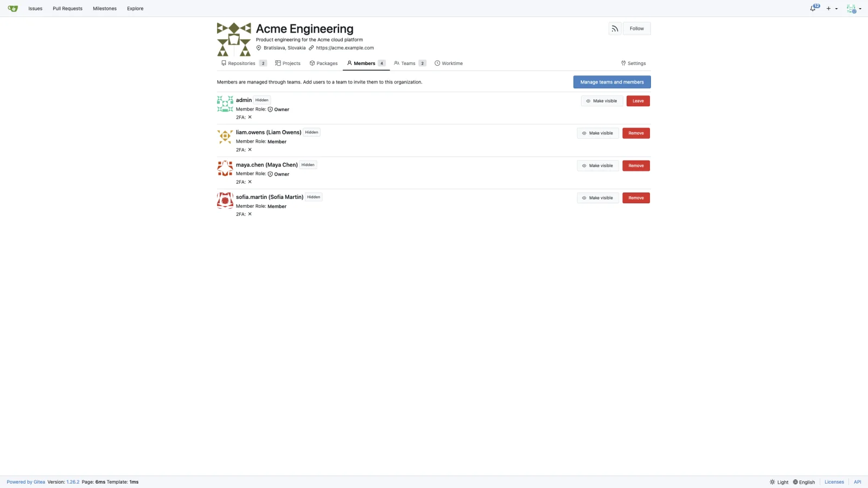Open the notifications bell icon
Screen dimensions: 868x488
point(814,8)
